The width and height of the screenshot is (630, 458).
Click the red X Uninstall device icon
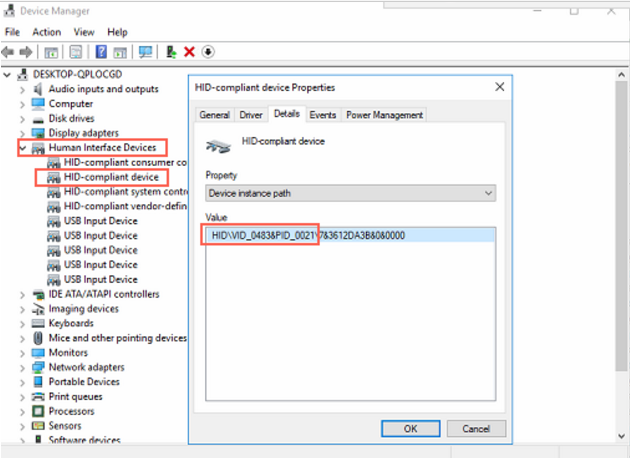click(x=189, y=51)
